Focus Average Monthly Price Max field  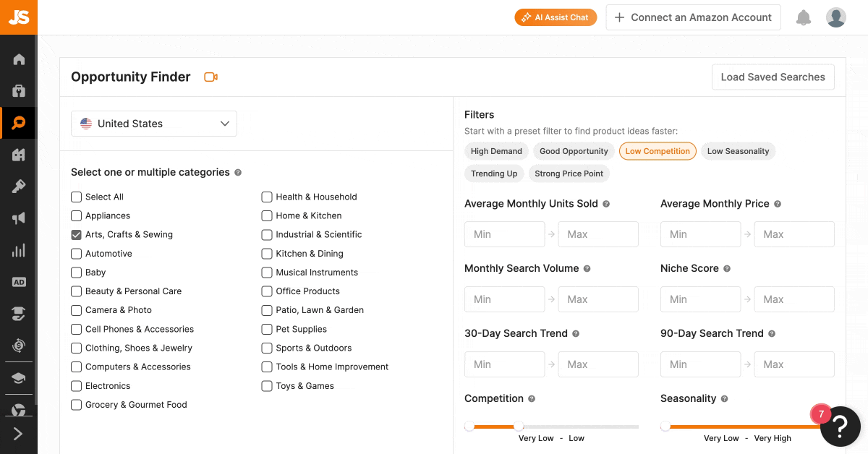(794, 234)
